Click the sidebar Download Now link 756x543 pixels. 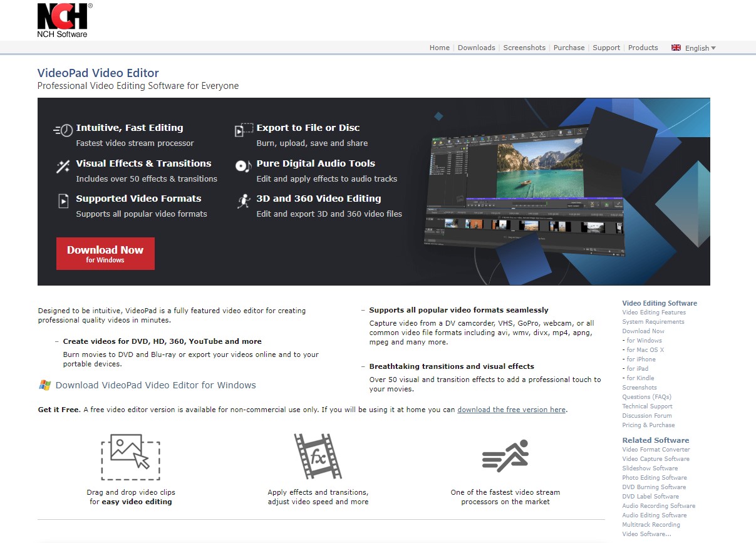pos(643,331)
